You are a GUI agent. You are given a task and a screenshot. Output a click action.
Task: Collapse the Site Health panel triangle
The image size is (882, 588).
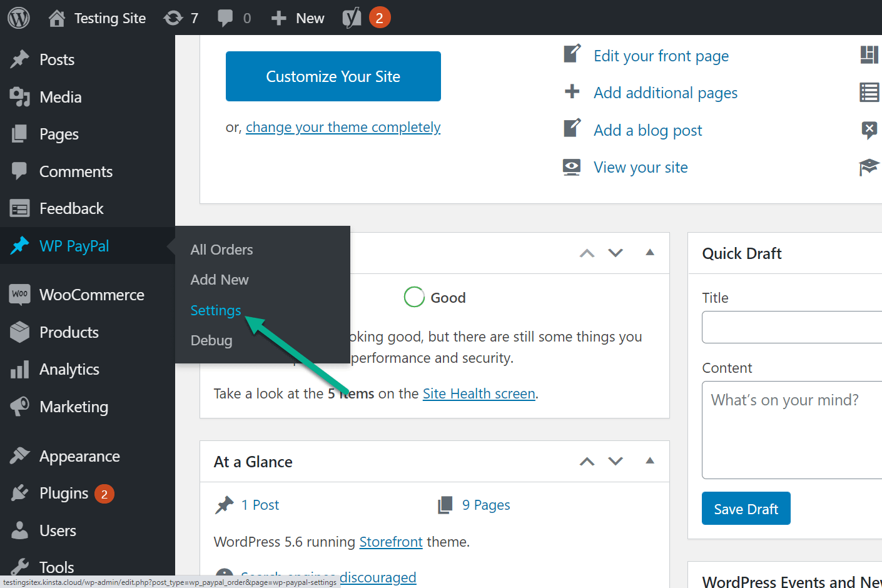[x=650, y=253]
